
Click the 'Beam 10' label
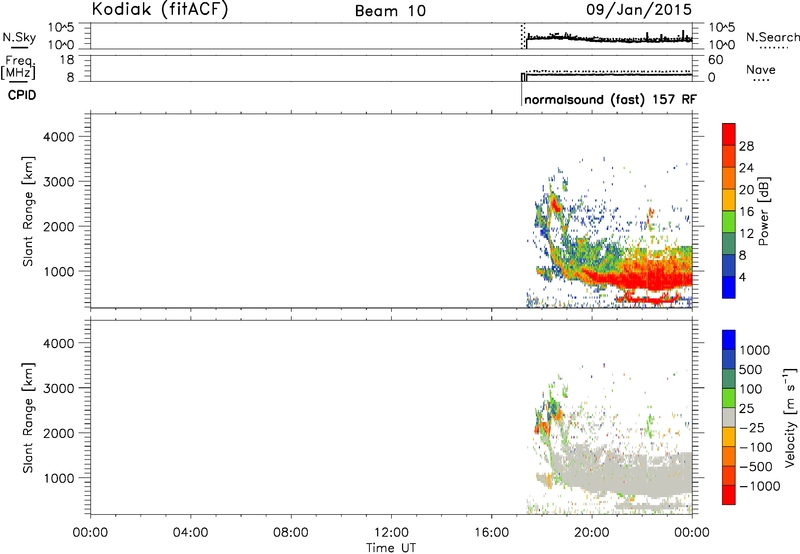pyautogui.click(x=390, y=11)
